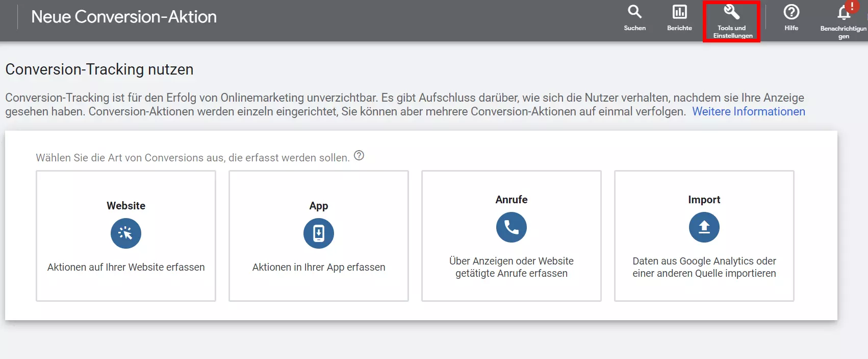
Task: Click the Hilfe question mark icon
Action: coord(791,12)
